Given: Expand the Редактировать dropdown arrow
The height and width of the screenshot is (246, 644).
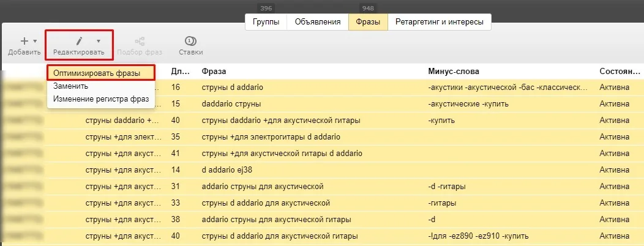Looking at the screenshot, I should click(99, 41).
